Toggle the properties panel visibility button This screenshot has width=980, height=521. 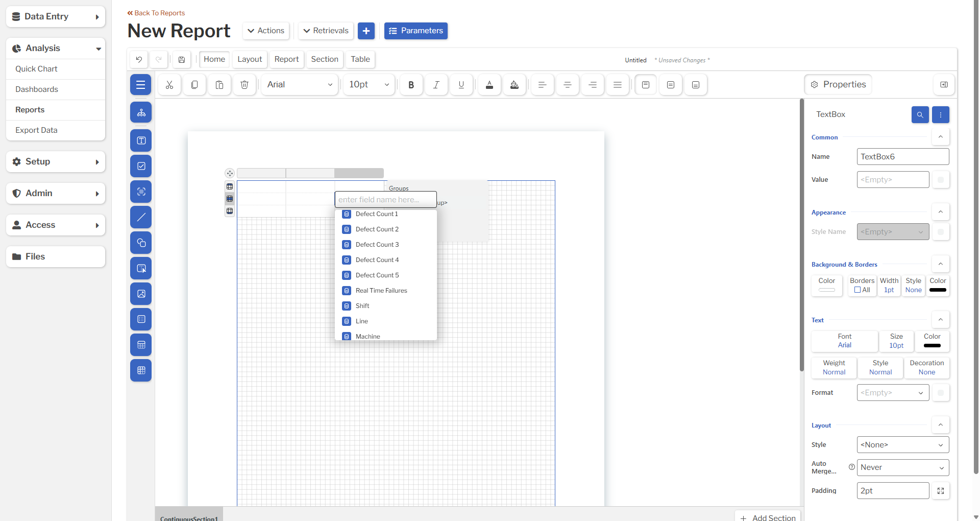click(x=944, y=85)
